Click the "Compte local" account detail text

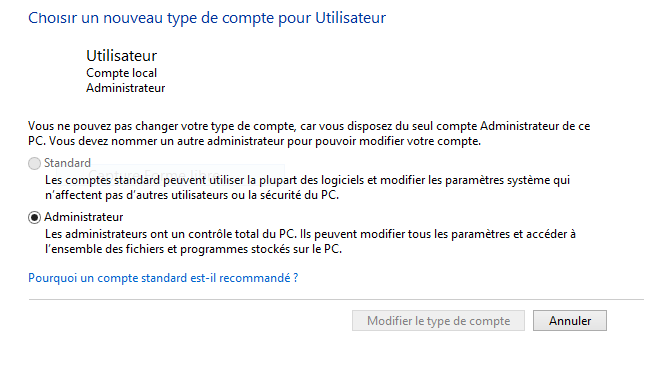coord(122,73)
